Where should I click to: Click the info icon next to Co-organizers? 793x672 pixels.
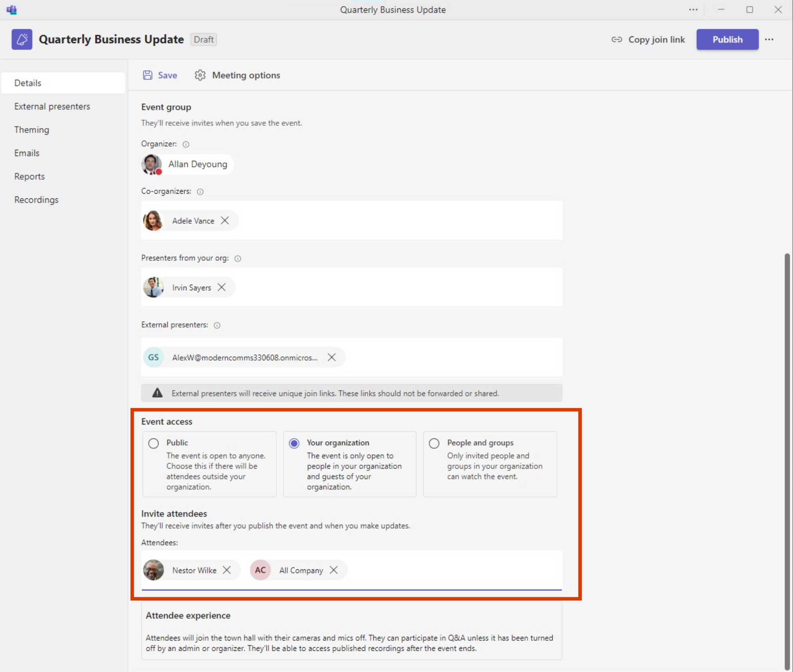200,192
